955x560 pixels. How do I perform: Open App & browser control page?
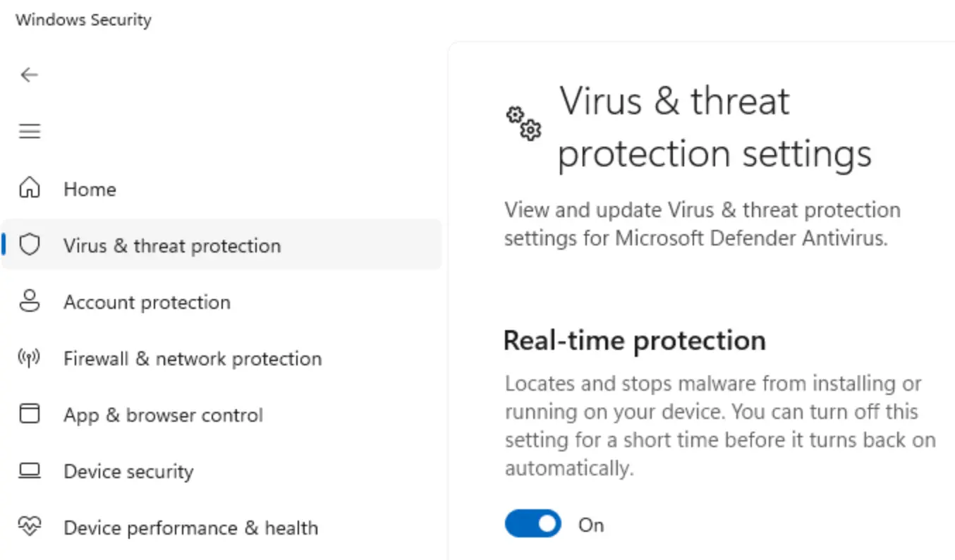(x=163, y=415)
